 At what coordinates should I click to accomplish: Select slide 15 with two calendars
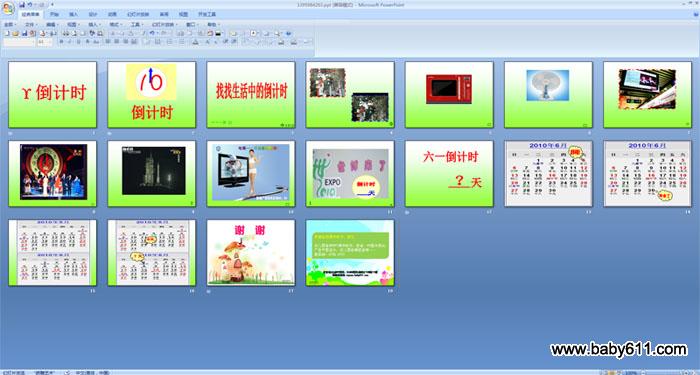coord(52,253)
